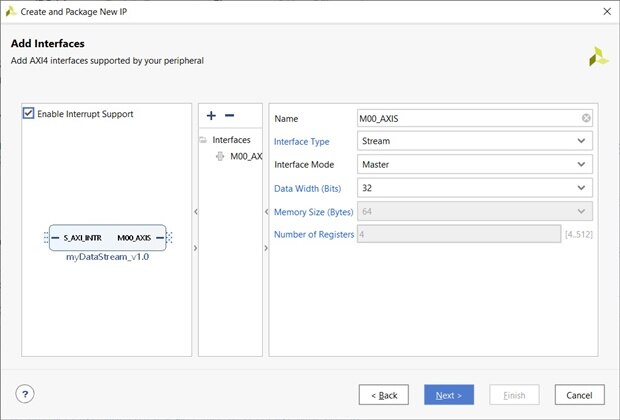This screenshot has height=420, width=620.
Task: Click the plus icon to add interface
Action: [x=211, y=117]
